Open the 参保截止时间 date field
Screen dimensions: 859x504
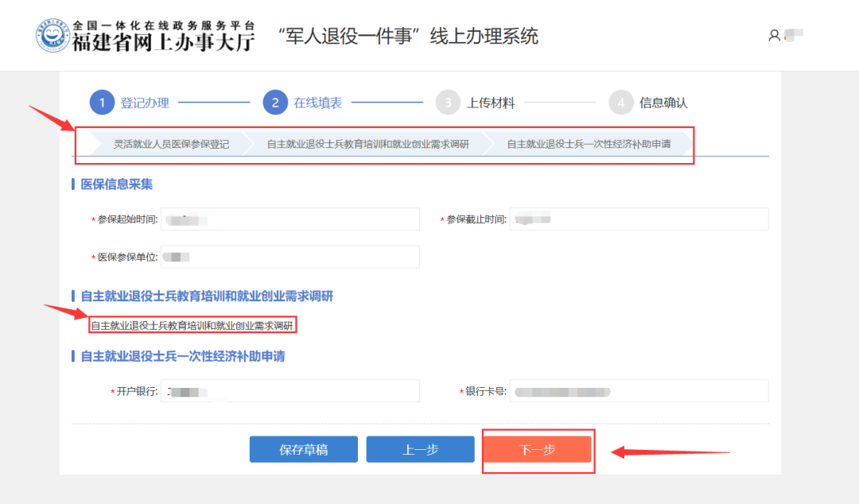[x=639, y=219]
